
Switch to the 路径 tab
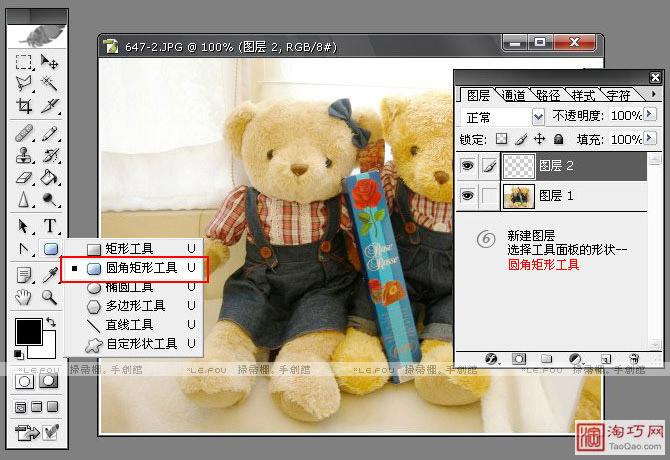click(548, 95)
